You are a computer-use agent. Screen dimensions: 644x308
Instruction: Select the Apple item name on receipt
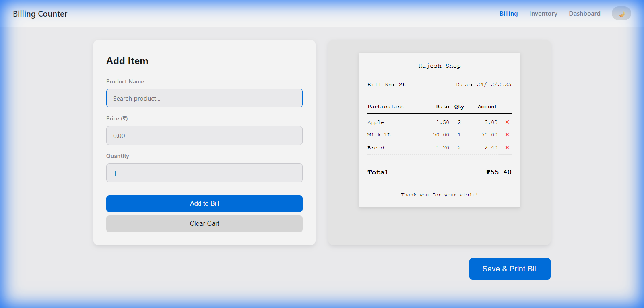click(376, 122)
